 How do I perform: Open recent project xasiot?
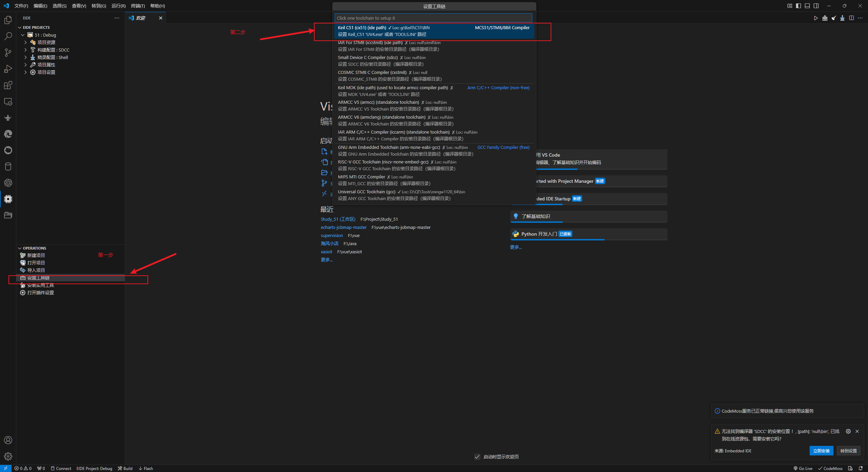[327, 252]
